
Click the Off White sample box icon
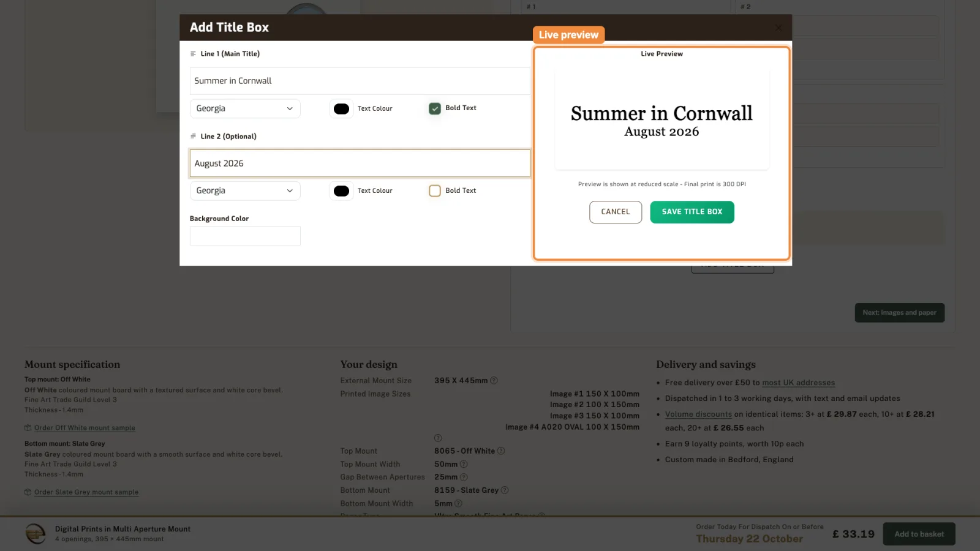point(28,428)
